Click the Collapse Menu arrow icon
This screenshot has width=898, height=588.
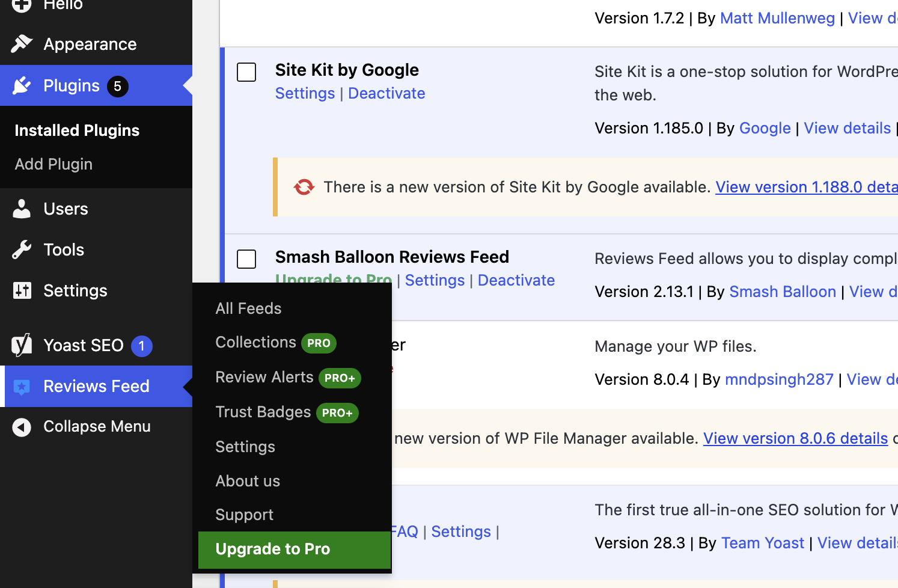[22, 427]
